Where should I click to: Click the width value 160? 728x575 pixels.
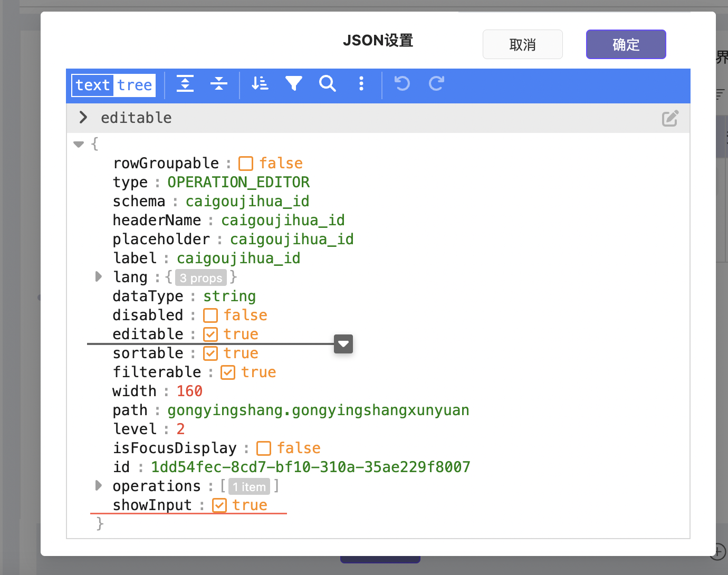189,391
